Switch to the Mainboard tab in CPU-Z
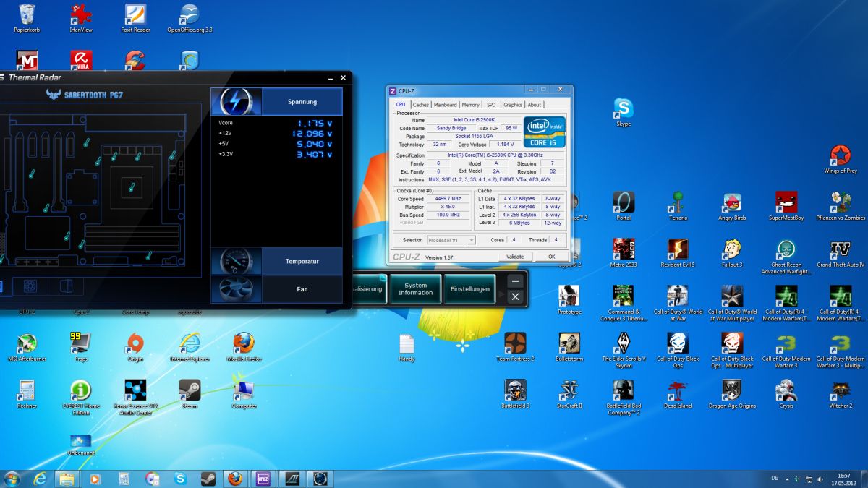This screenshot has width=868, height=488. pyautogui.click(x=445, y=105)
